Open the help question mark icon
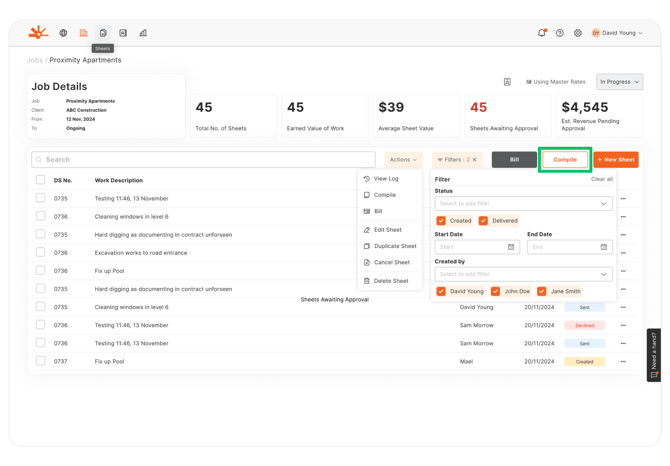The width and height of the screenshot is (670, 466). click(x=560, y=33)
